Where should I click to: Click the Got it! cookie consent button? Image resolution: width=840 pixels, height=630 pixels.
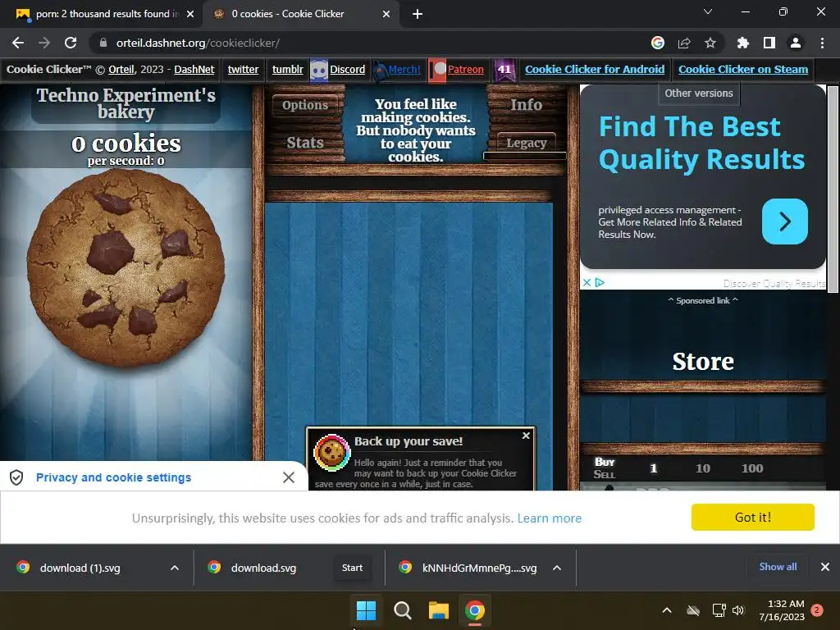point(753,517)
